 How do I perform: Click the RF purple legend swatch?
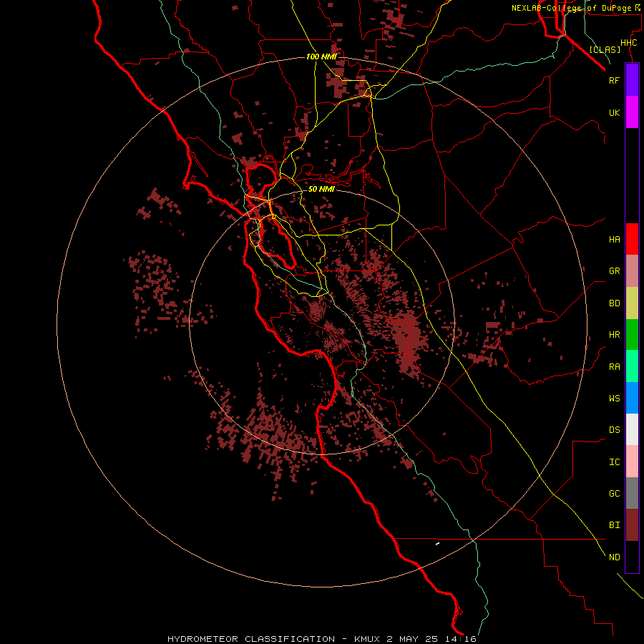tap(632, 80)
